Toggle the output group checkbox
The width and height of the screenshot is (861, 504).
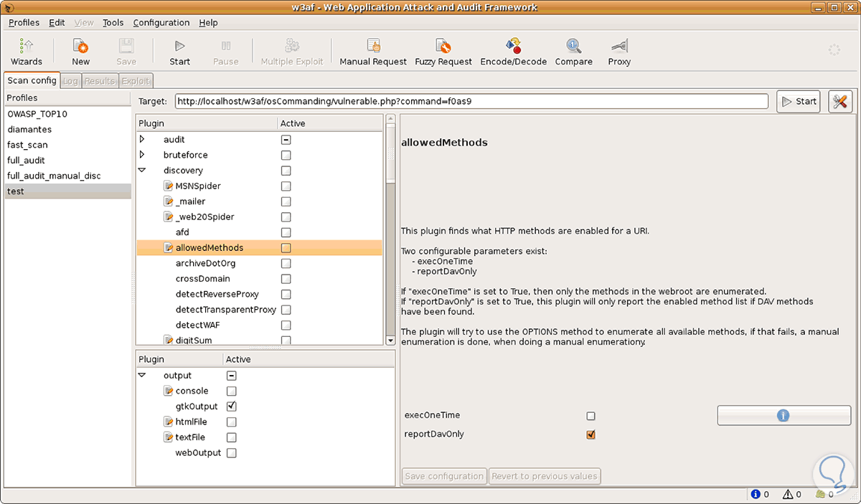coord(231,376)
